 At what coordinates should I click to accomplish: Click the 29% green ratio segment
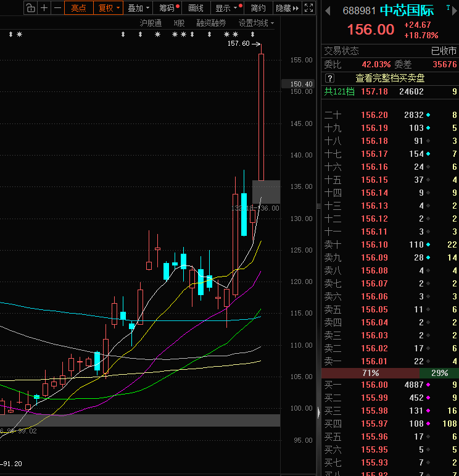[x=439, y=373]
